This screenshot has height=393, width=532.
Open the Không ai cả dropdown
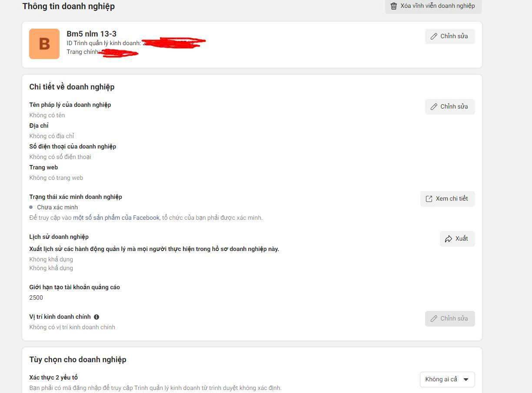pos(447,380)
